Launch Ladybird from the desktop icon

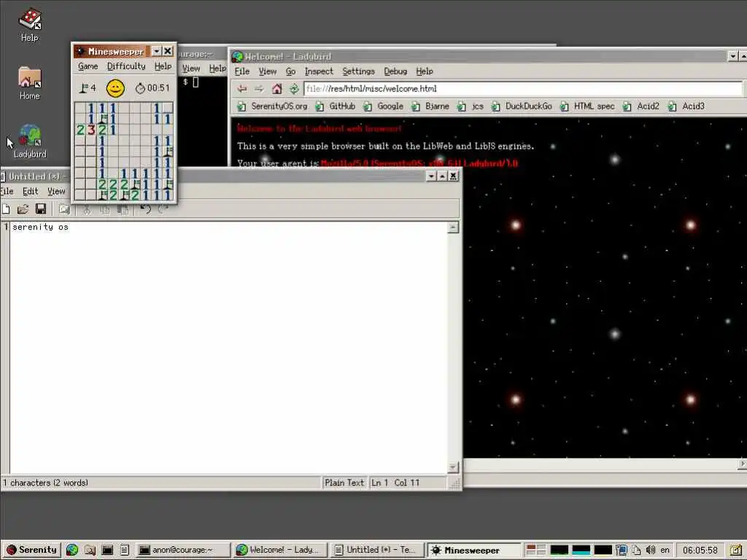[29, 141]
